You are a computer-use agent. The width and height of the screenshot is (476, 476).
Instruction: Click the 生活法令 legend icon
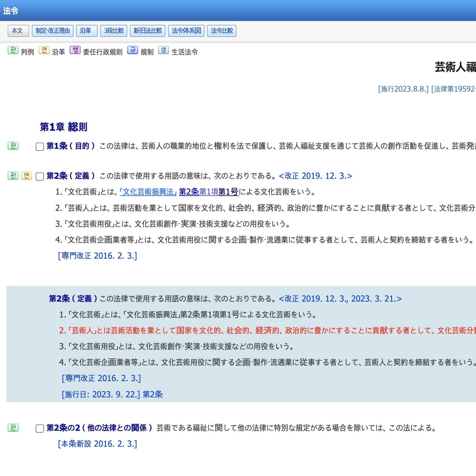[x=164, y=50]
